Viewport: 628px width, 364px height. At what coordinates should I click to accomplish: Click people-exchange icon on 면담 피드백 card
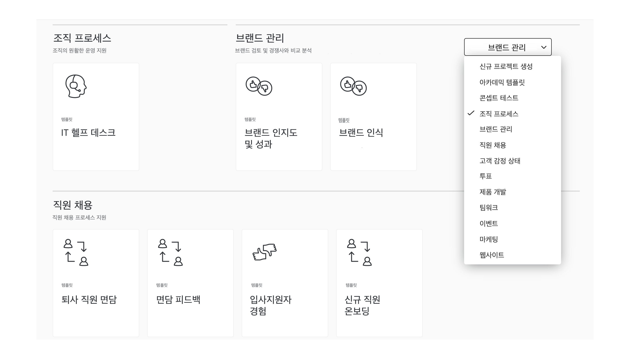point(170,253)
